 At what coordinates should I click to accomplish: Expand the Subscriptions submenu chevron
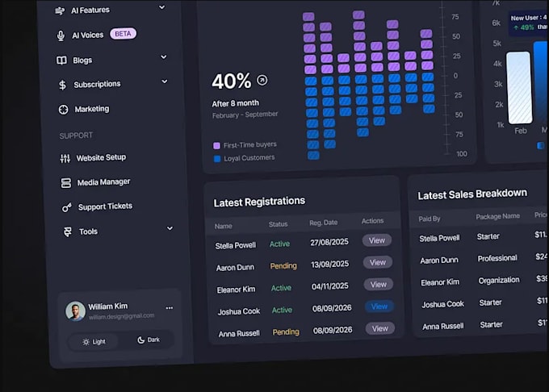(164, 81)
